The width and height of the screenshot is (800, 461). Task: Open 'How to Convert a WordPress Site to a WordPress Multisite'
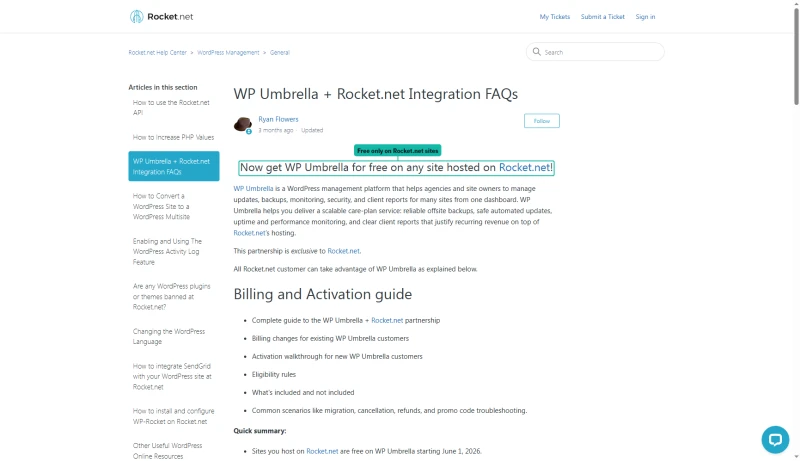[x=161, y=207]
